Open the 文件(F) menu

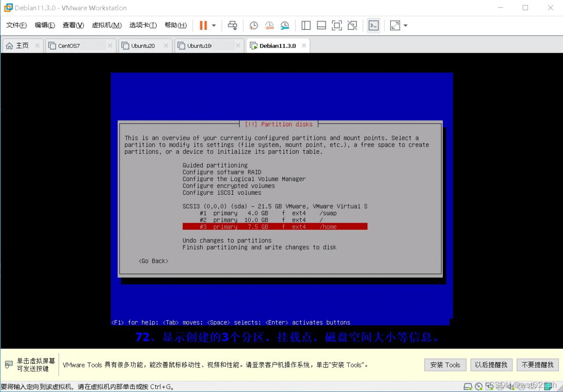(x=16, y=25)
